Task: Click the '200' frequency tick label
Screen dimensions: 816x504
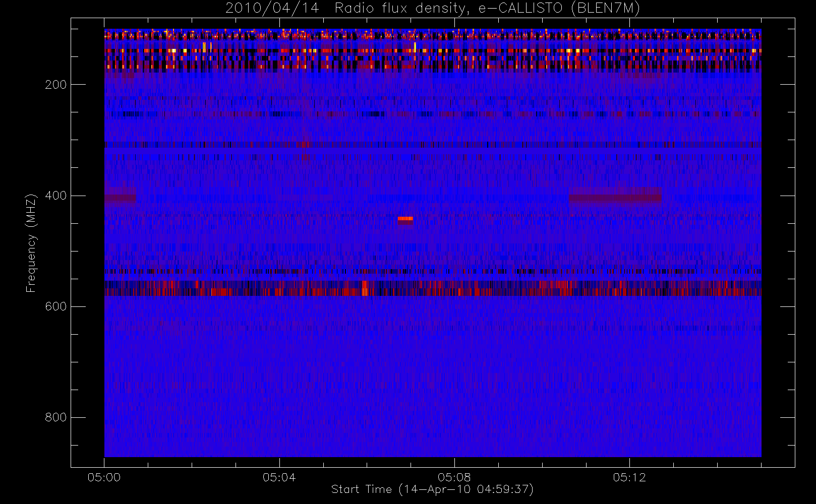Action: pos(56,85)
